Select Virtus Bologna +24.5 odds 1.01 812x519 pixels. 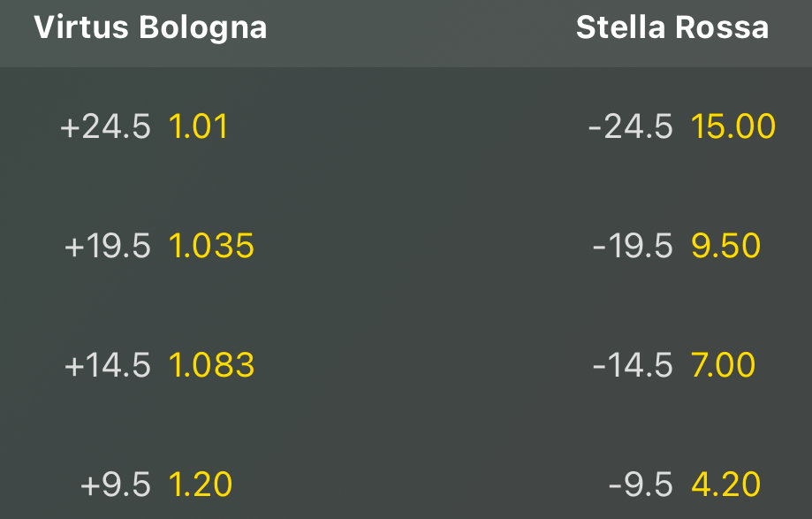click(x=198, y=127)
